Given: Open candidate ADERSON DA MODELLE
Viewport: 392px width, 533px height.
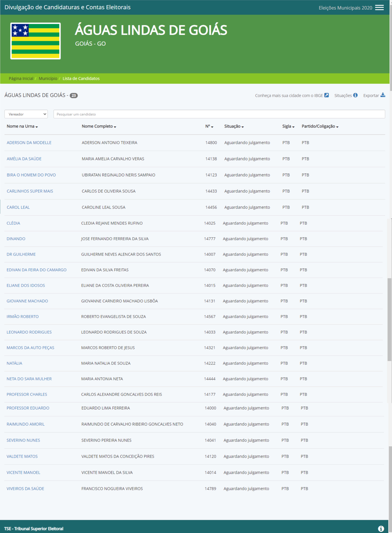Looking at the screenshot, I should tap(29, 143).
